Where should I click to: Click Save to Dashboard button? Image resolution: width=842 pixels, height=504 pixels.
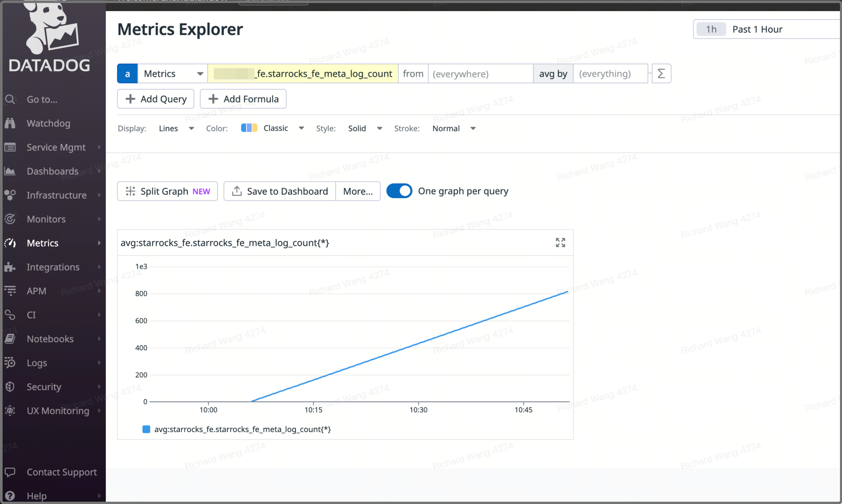(x=280, y=191)
